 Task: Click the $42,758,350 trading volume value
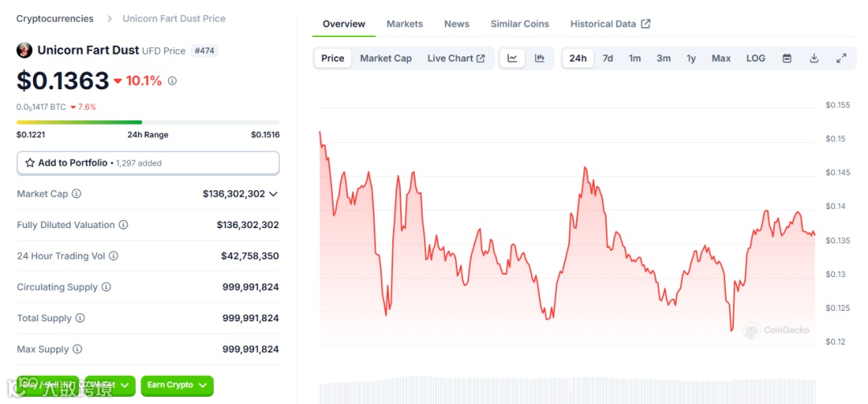250,255
